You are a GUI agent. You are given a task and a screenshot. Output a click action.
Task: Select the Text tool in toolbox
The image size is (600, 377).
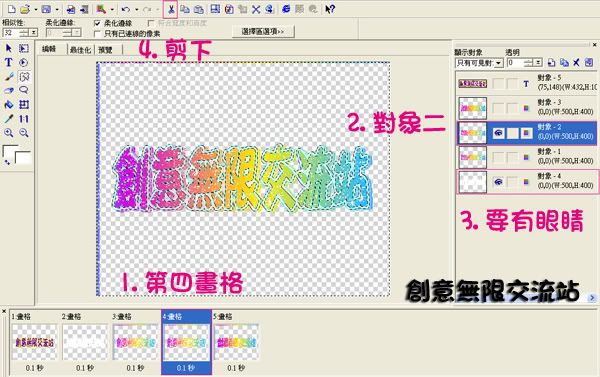(8, 62)
